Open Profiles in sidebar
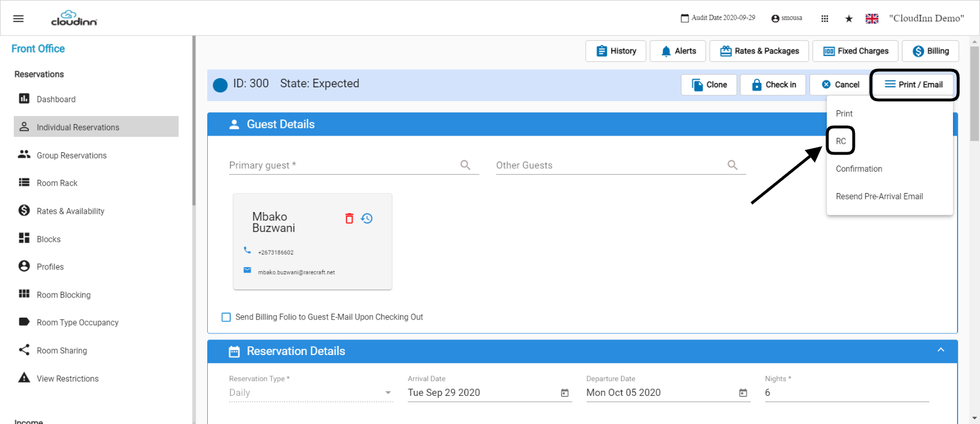The height and width of the screenshot is (424, 980). [96, 267]
